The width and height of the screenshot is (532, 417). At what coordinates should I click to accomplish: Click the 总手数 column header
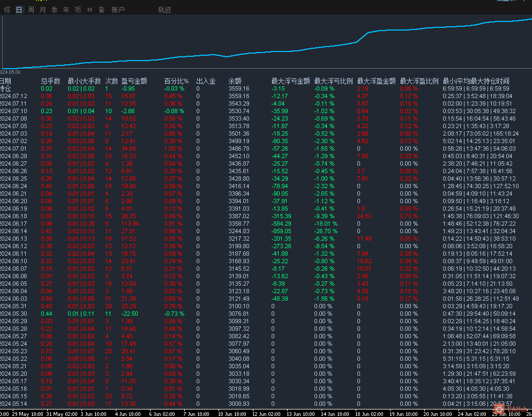(50, 81)
